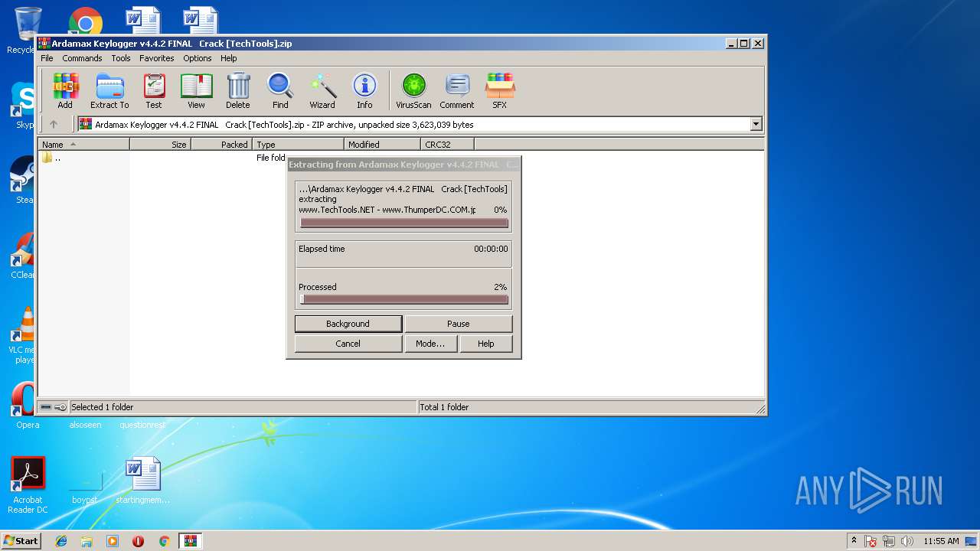Open Windows Explorer from taskbar

[x=87, y=541]
